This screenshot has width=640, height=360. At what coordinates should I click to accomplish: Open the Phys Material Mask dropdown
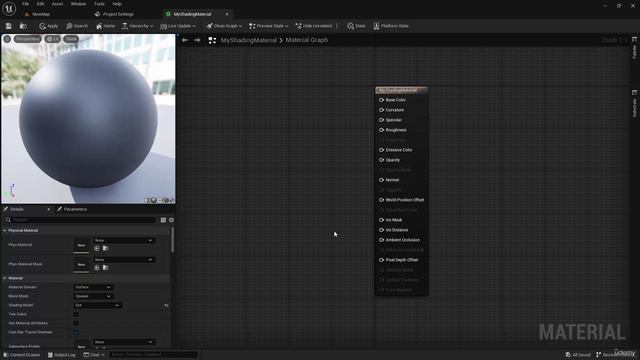point(124,260)
